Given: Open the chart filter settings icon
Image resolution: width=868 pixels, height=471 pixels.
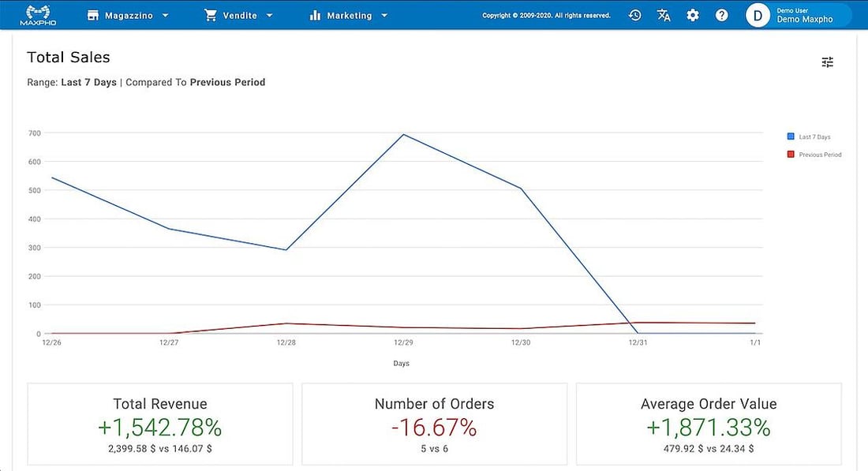Looking at the screenshot, I should [x=827, y=62].
